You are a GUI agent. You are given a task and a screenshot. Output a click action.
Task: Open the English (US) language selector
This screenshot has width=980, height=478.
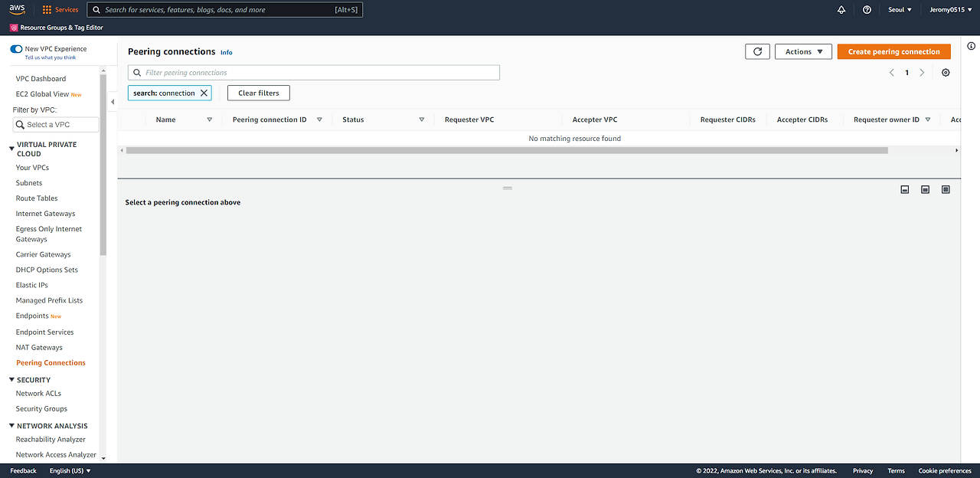[x=70, y=470]
